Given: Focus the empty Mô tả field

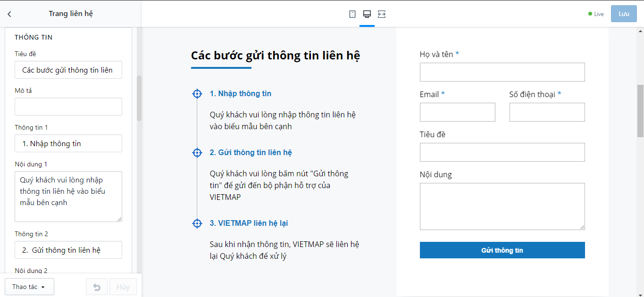Looking at the screenshot, I should (68, 107).
